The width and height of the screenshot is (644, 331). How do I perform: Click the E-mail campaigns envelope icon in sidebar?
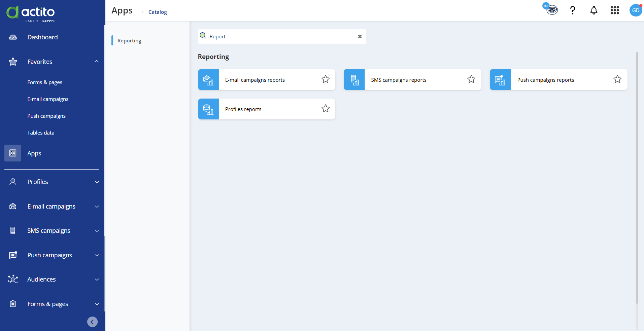[x=13, y=207]
